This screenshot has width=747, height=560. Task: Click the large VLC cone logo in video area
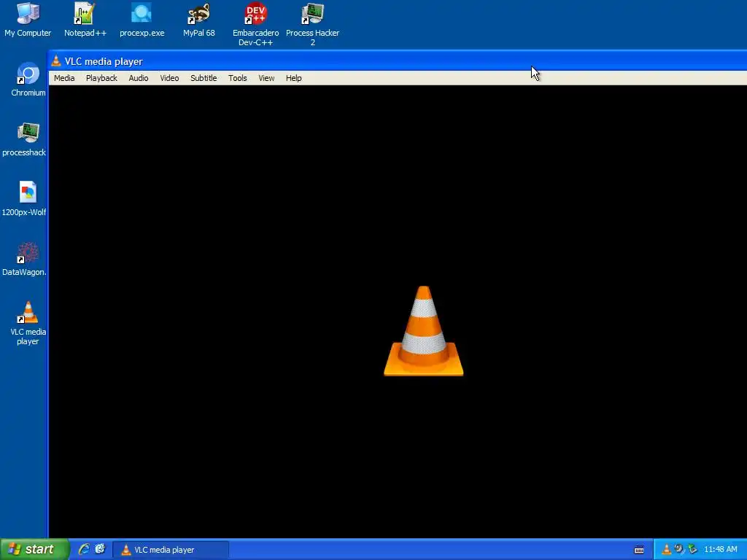click(424, 331)
